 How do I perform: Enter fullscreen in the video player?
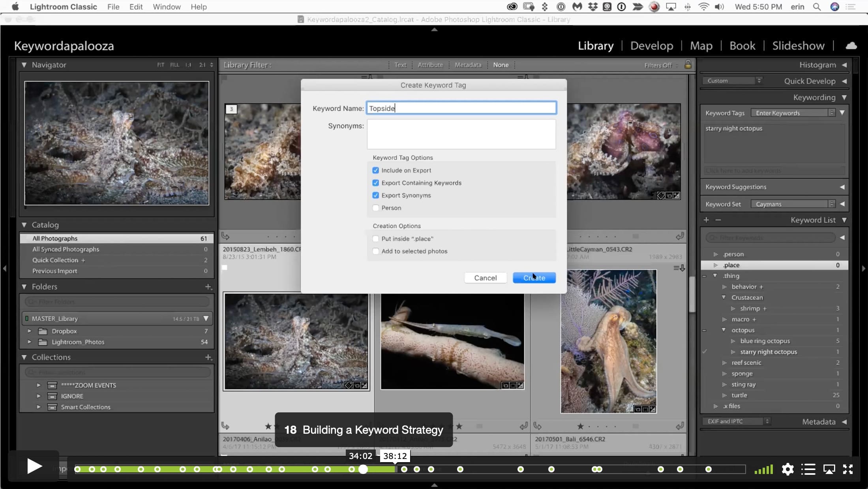point(848,469)
